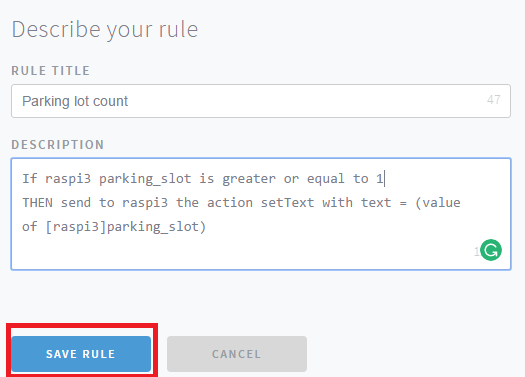The width and height of the screenshot is (525, 377).
Task: Open the green Grammarly icon in description
Action: (x=491, y=250)
